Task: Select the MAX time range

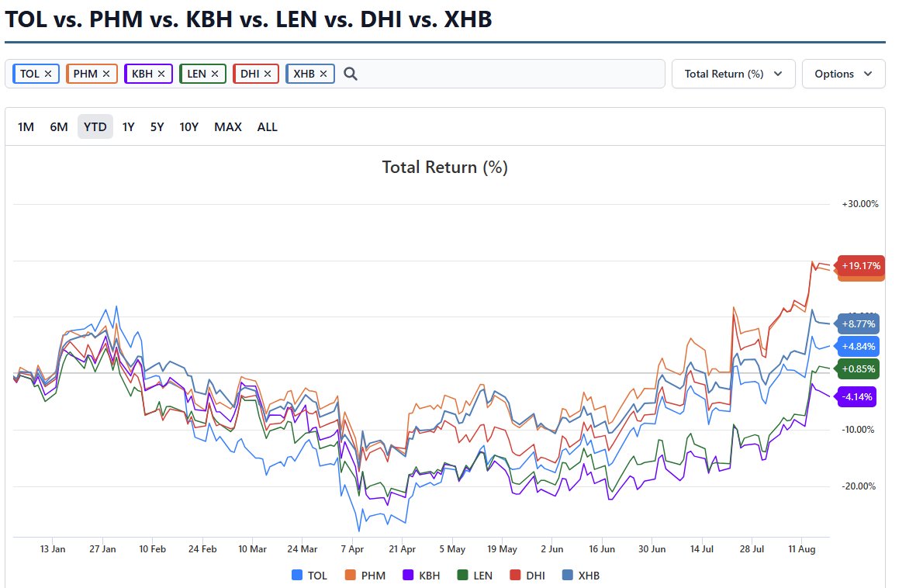Action: point(228,127)
